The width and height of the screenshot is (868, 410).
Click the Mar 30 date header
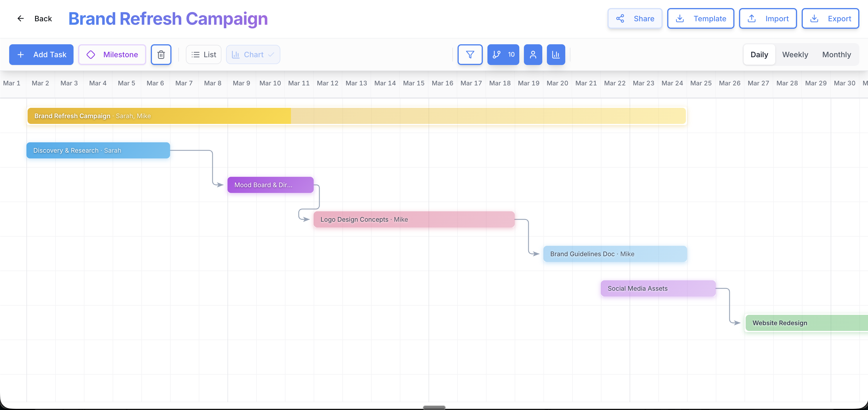(x=844, y=83)
